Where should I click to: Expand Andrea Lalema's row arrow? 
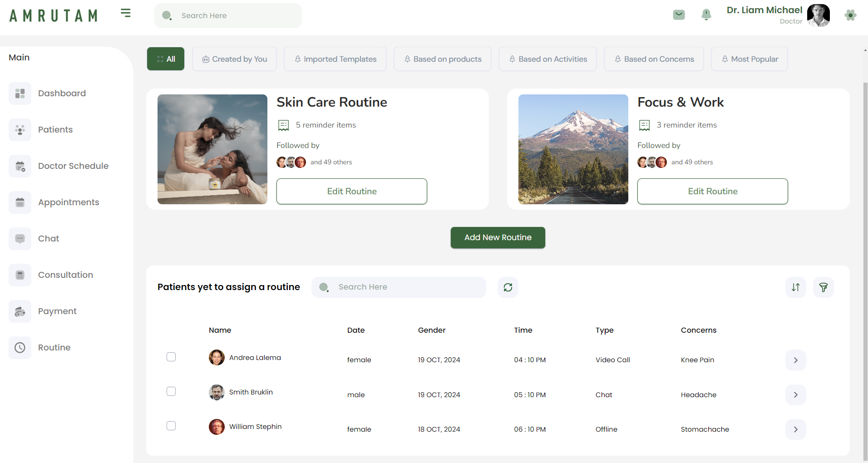796,360
